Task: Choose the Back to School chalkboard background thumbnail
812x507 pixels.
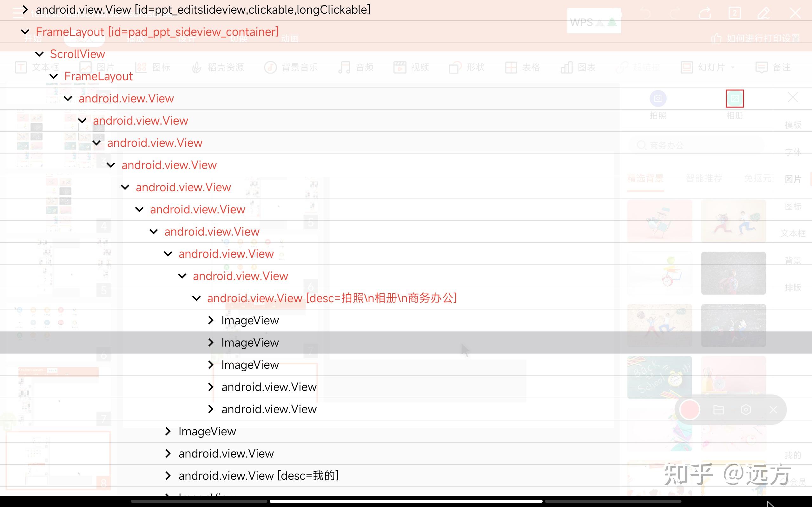Action: coord(659,377)
